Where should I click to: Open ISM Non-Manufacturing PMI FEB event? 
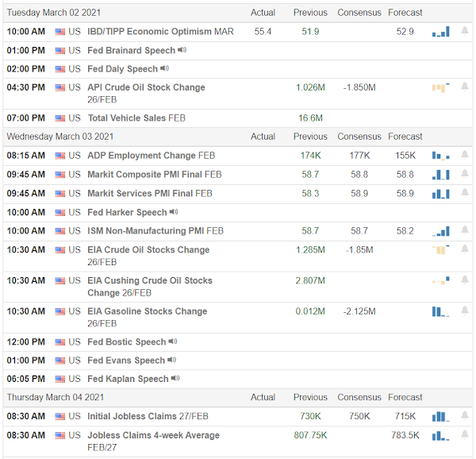click(155, 231)
